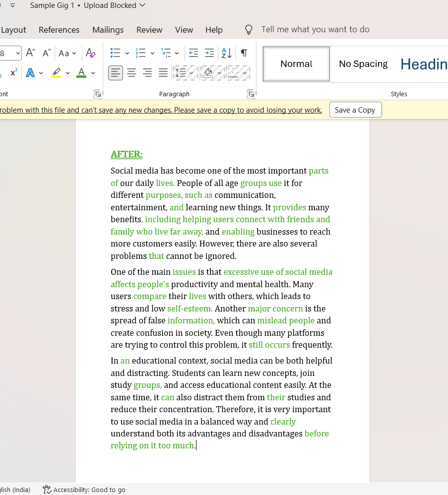Align text to the right
Image resolution: width=448 pixels, height=495 pixels.
pos(147,73)
